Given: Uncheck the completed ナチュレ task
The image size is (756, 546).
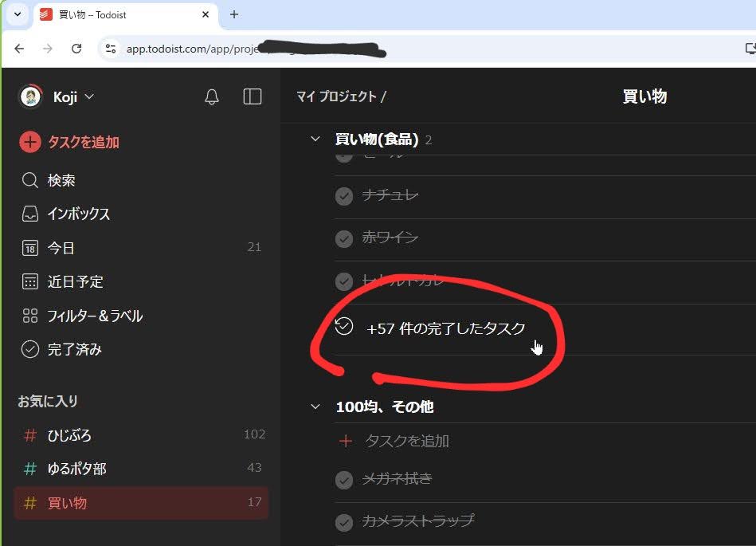Looking at the screenshot, I should 344,195.
